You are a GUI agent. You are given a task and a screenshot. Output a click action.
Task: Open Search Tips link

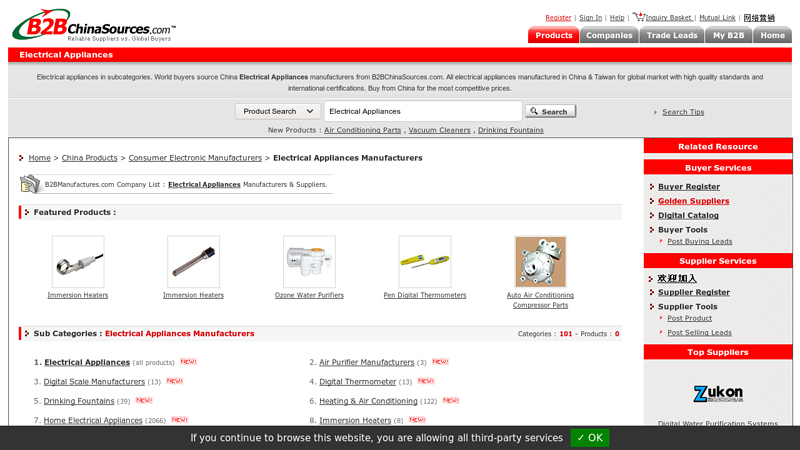pos(683,112)
